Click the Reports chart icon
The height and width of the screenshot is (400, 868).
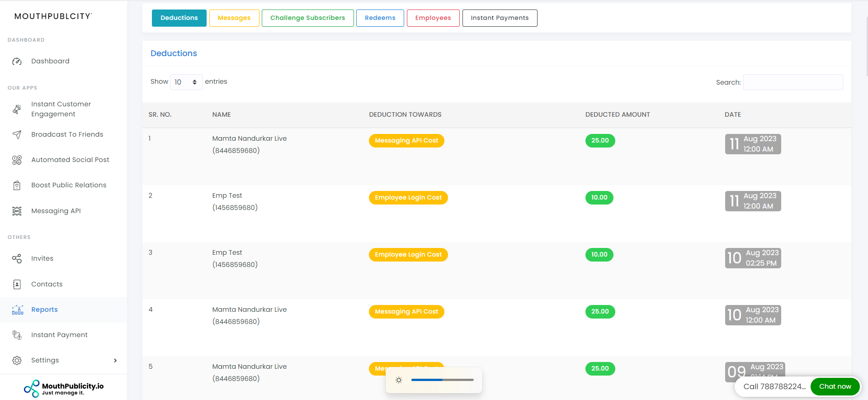click(x=17, y=310)
